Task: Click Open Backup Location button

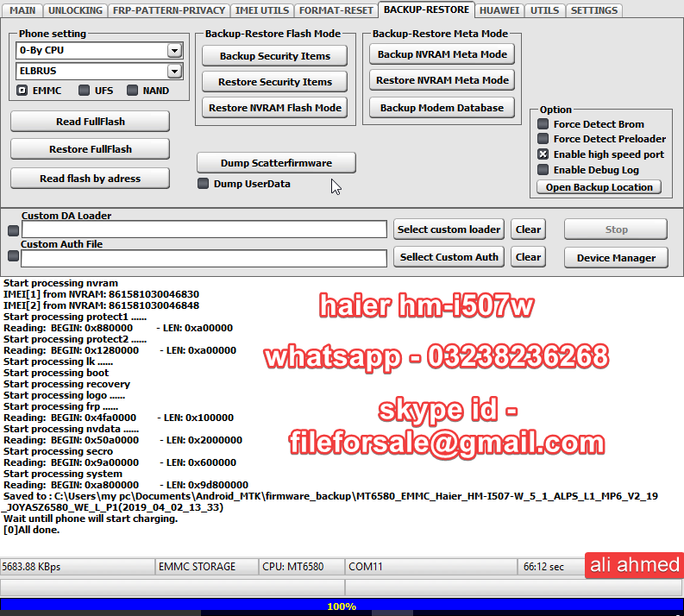Action: (x=599, y=187)
